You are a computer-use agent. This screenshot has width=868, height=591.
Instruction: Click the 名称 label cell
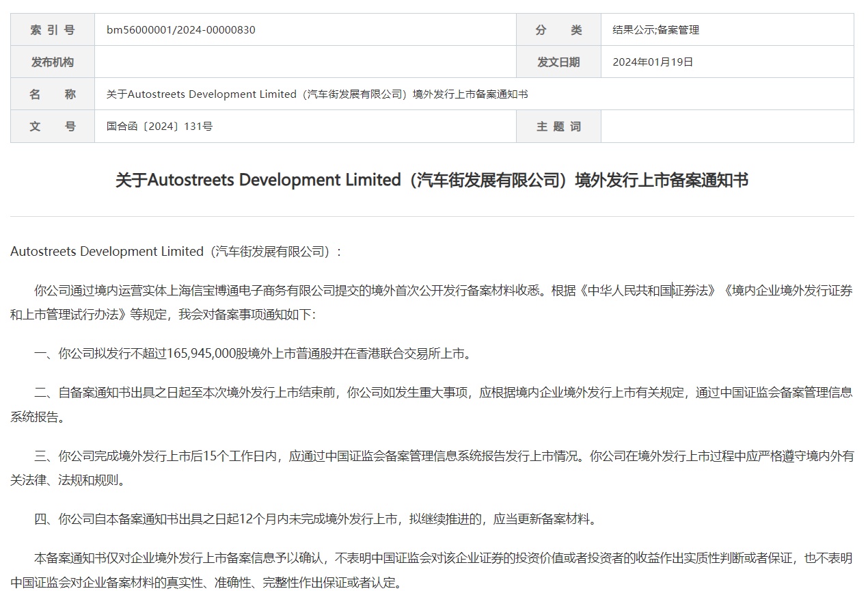(x=53, y=94)
